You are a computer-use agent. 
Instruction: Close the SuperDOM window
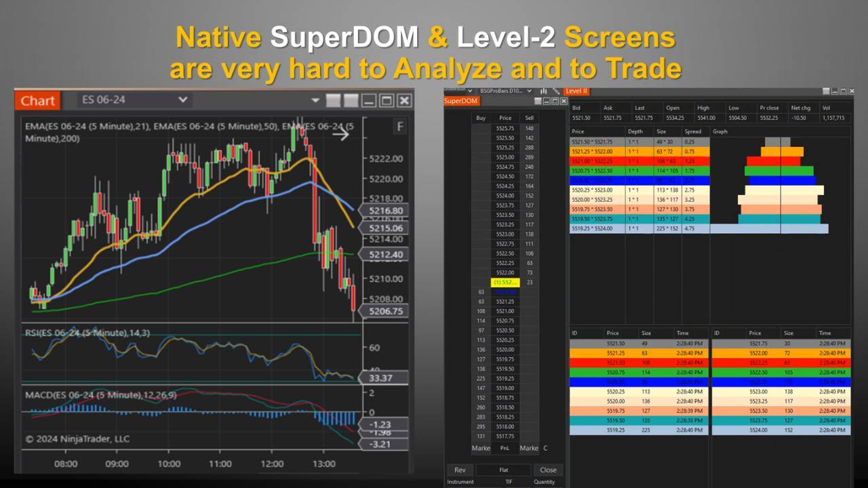(x=564, y=101)
